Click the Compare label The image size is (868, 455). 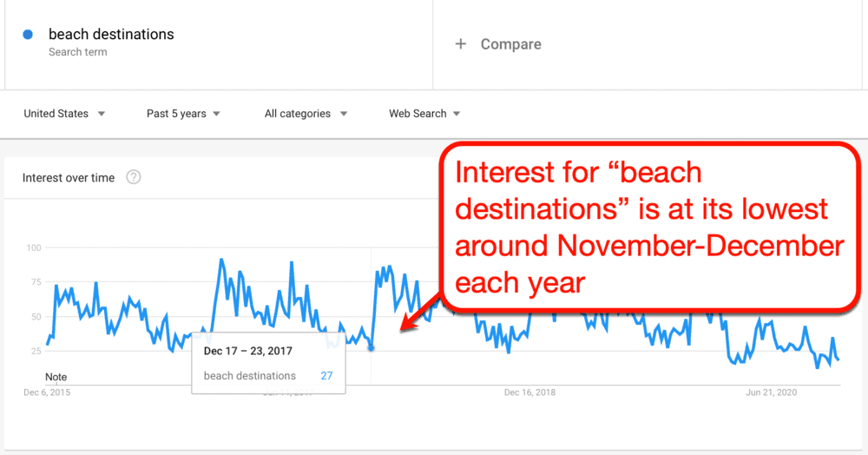[x=510, y=44]
